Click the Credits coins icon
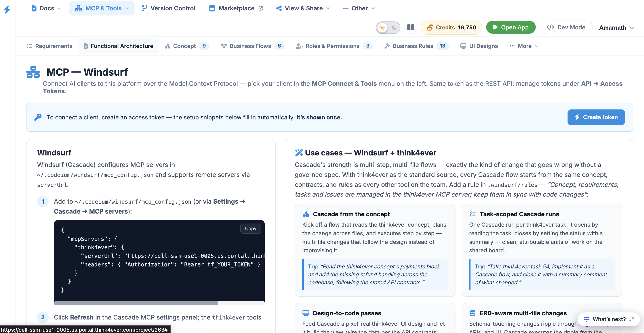Screen dimensions: 644x333 click(430, 27)
